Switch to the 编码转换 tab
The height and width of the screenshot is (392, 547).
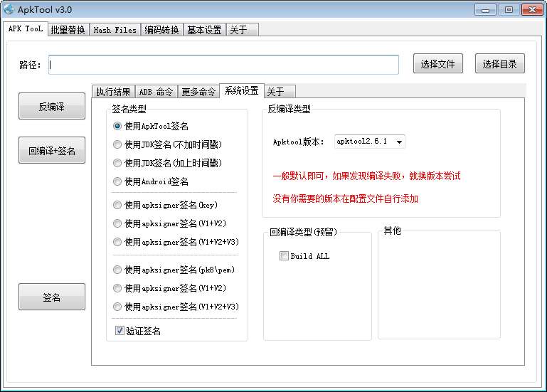161,30
